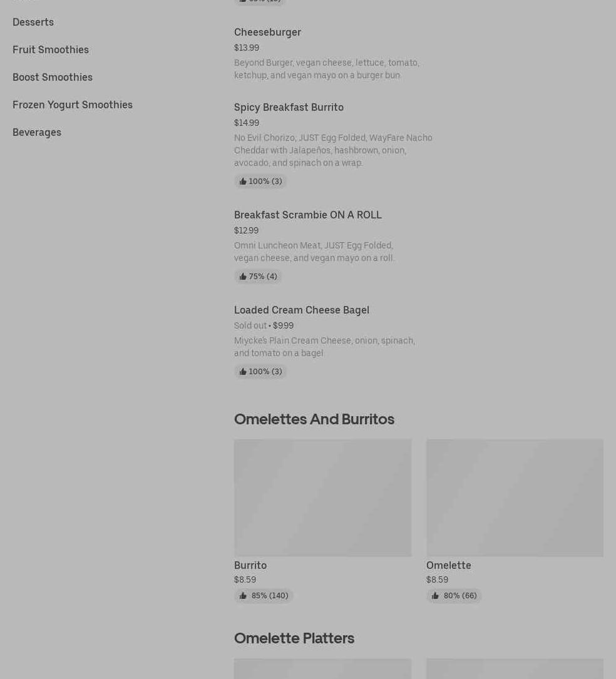Click thumbs-up icon under Loaded Cream Cheese Bagel

(243, 372)
